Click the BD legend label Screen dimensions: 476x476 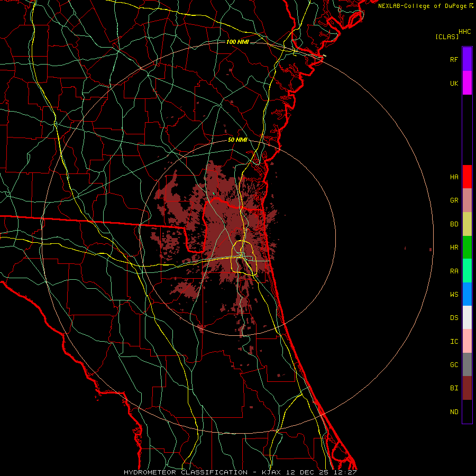pyautogui.click(x=454, y=224)
